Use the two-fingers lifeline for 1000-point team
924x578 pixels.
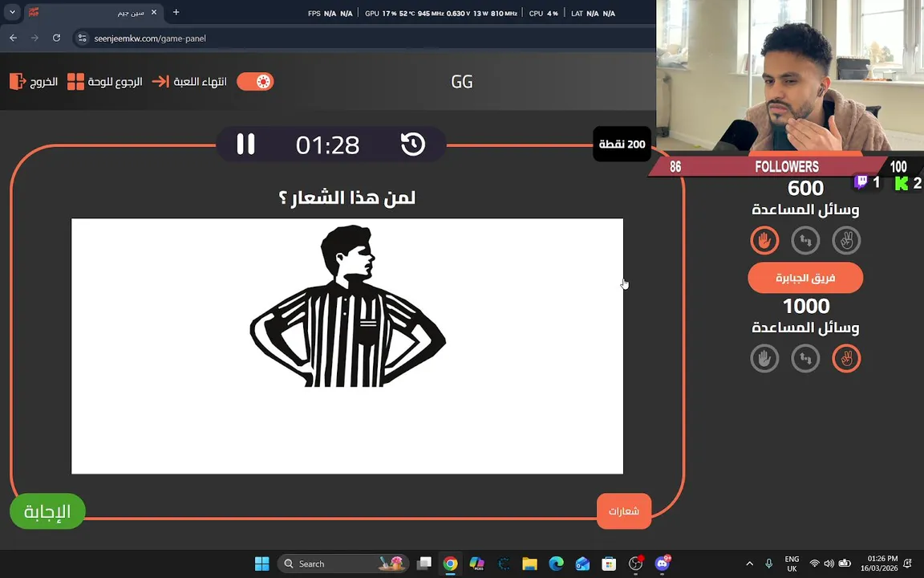pos(846,358)
